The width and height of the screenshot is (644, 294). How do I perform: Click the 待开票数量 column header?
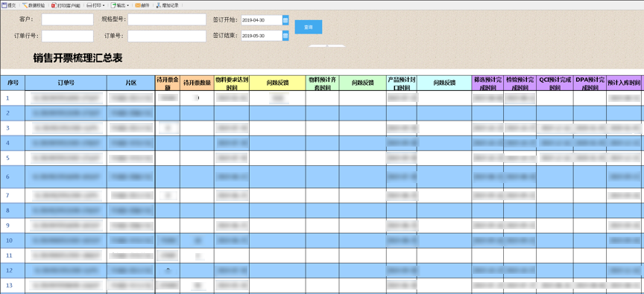197,83
